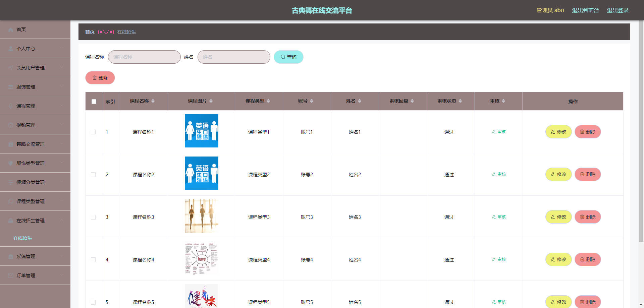644x308 pixels.
Task: Expand the 系统管理 submenu arrow
Action: pos(62,256)
